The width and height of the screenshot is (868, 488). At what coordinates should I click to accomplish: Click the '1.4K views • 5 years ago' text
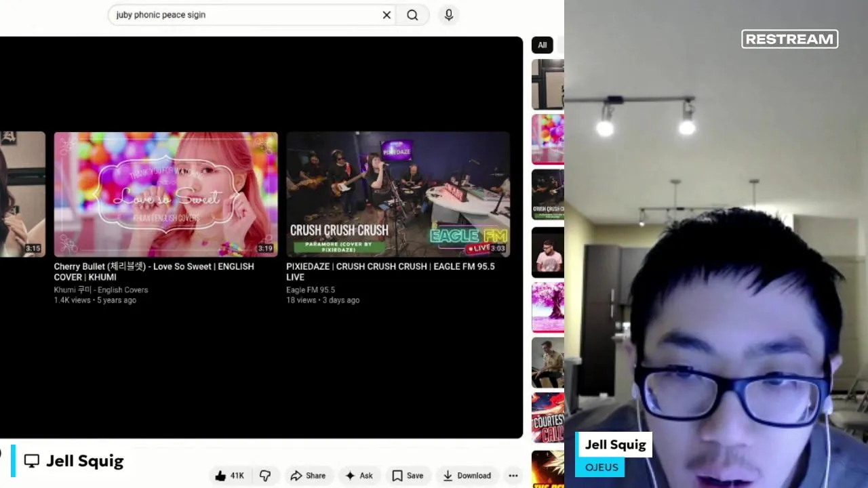click(95, 300)
